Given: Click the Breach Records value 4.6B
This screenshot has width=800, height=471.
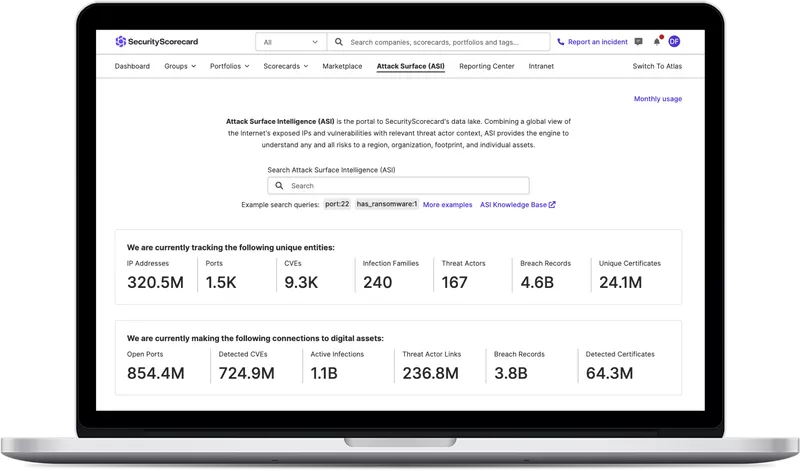Looking at the screenshot, I should click(x=537, y=282).
